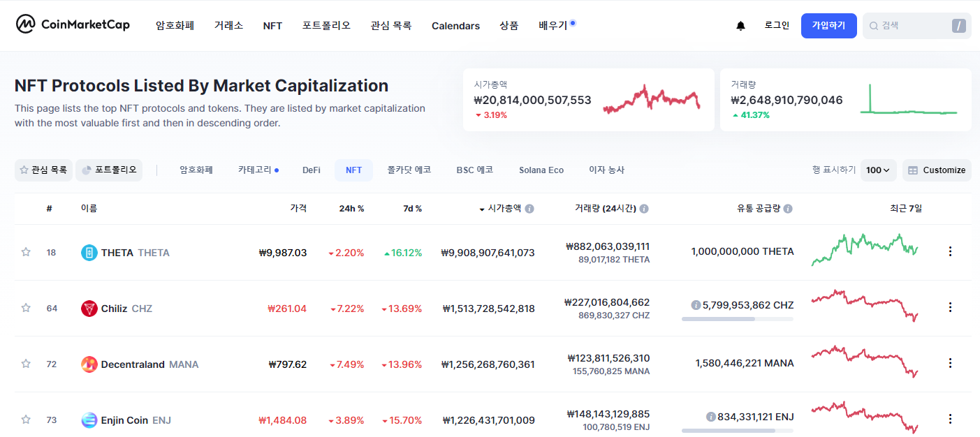Viewport: 980px width, 437px height.
Task: Click the Chiliz circulating supply progress bar
Action: coord(738,319)
